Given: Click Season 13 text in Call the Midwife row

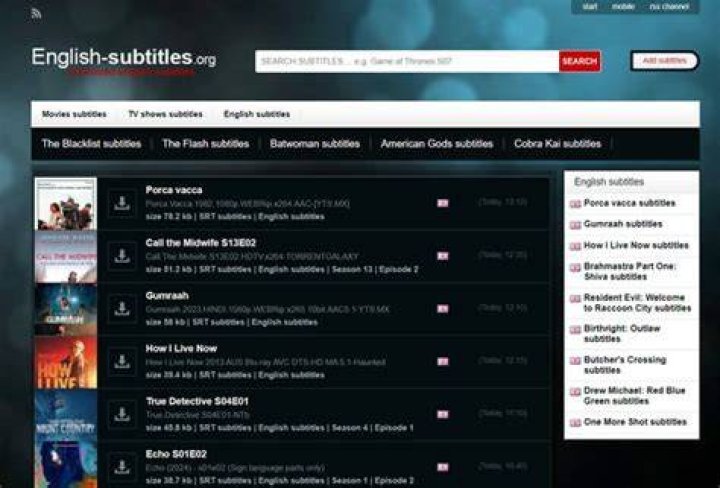Looking at the screenshot, I should point(352,269).
